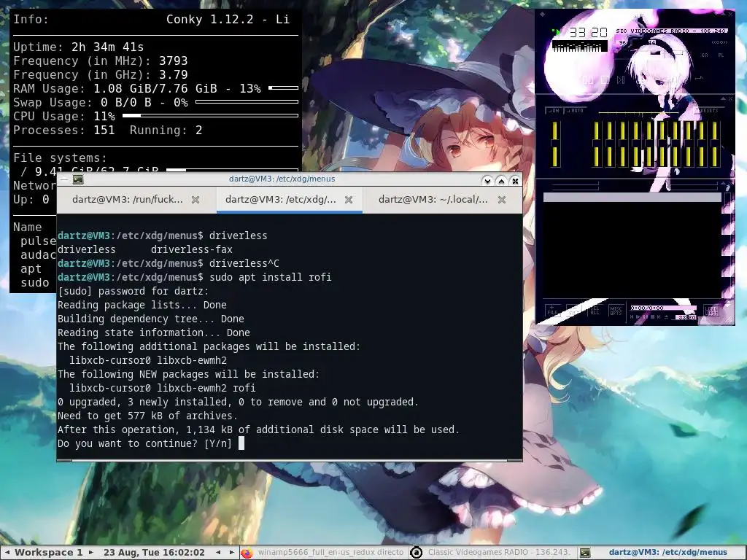The image size is (747, 560).
Task: Close the ~/.local/... terminal tab
Action: [502, 200]
